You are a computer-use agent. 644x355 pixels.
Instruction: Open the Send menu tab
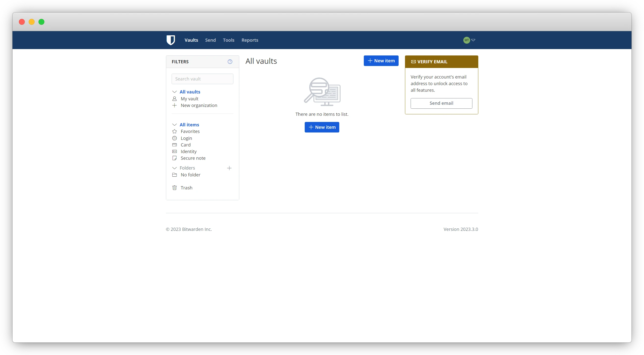tap(210, 40)
